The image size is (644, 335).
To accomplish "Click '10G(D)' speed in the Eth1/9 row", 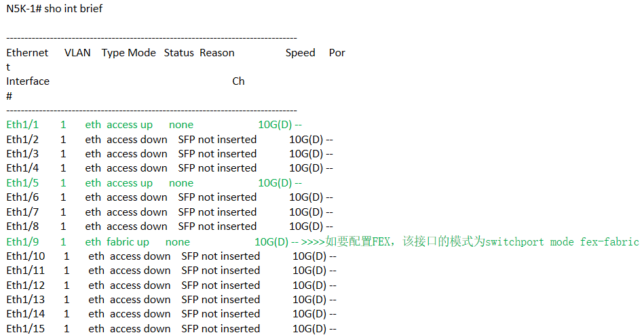I will 271,242.
